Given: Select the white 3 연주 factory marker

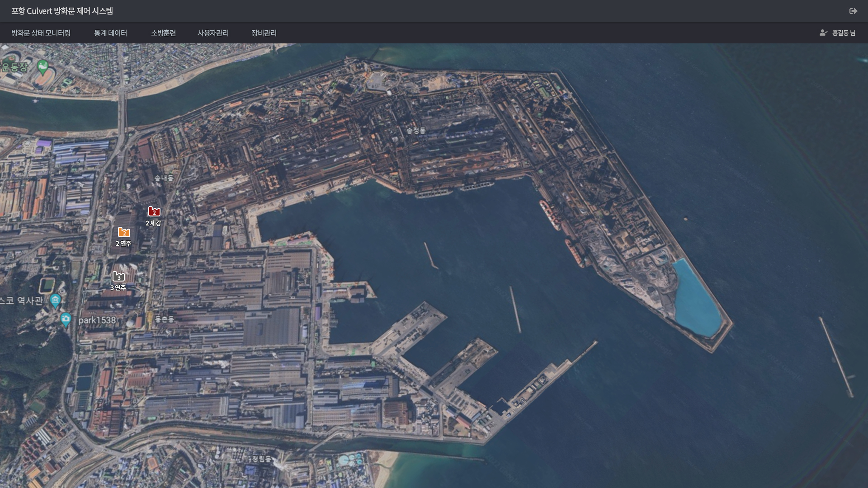Looking at the screenshot, I should 118,276.
